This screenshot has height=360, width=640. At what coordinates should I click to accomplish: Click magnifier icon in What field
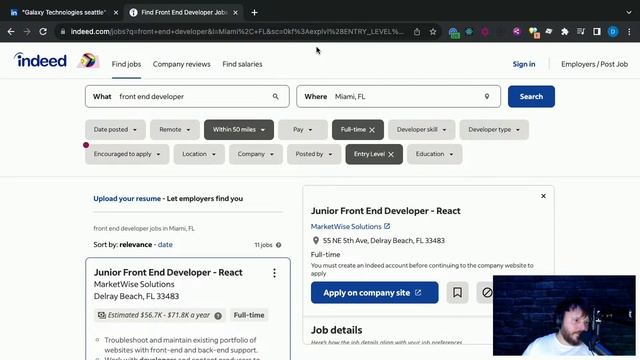276,97
